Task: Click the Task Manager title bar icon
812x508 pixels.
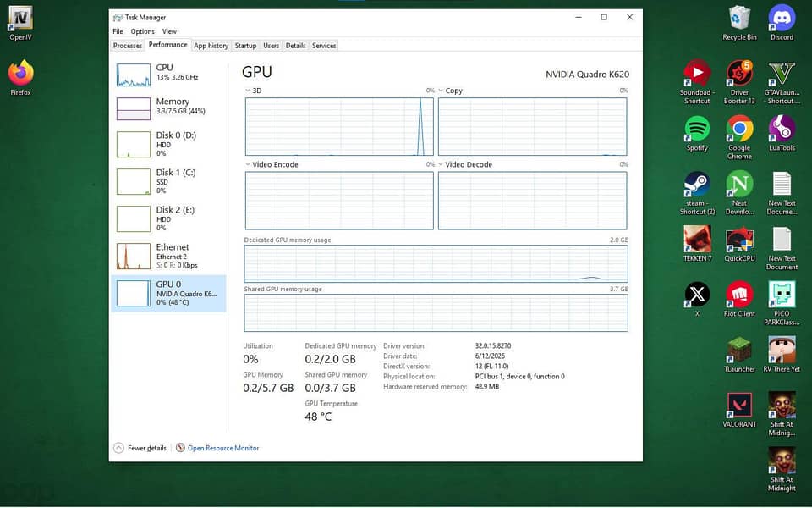Action: [118, 17]
